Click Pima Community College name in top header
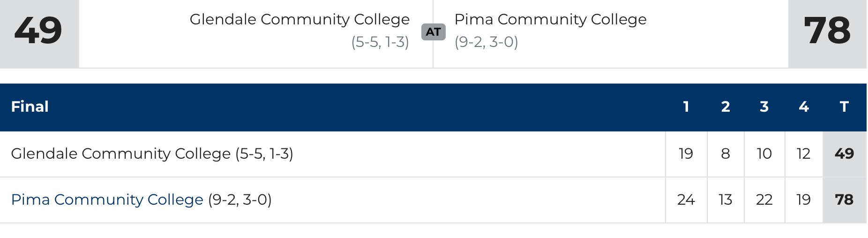The image size is (868, 238). click(x=550, y=19)
